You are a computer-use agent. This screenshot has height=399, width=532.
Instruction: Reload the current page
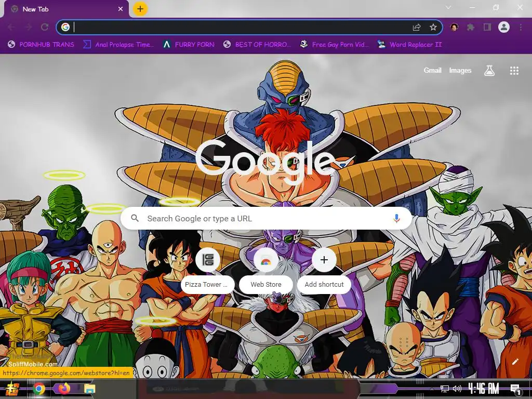pos(45,27)
